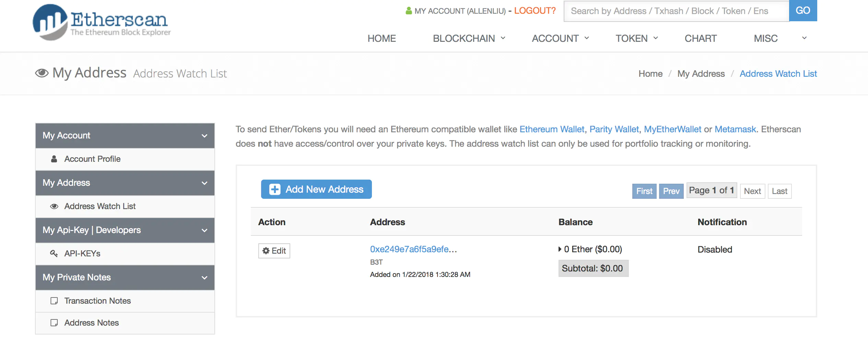Click the green user account icon

click(x=409, y=11)
